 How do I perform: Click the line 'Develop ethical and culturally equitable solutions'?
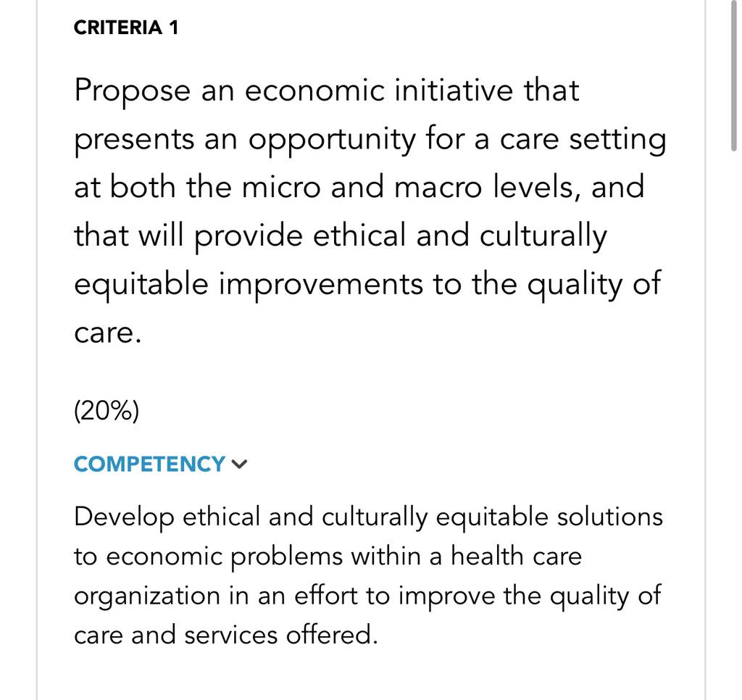368,518
